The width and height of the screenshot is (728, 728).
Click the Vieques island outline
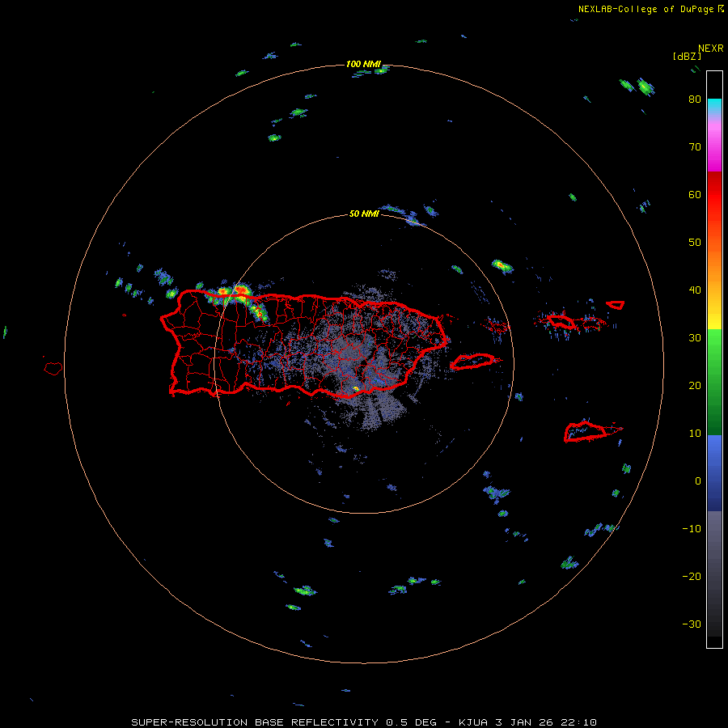472,362
